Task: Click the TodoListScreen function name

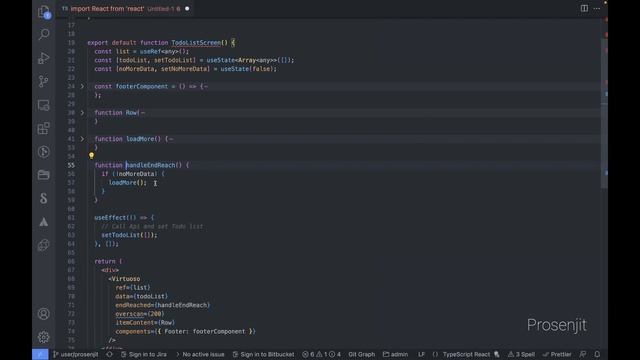Action: pos(196,42)
